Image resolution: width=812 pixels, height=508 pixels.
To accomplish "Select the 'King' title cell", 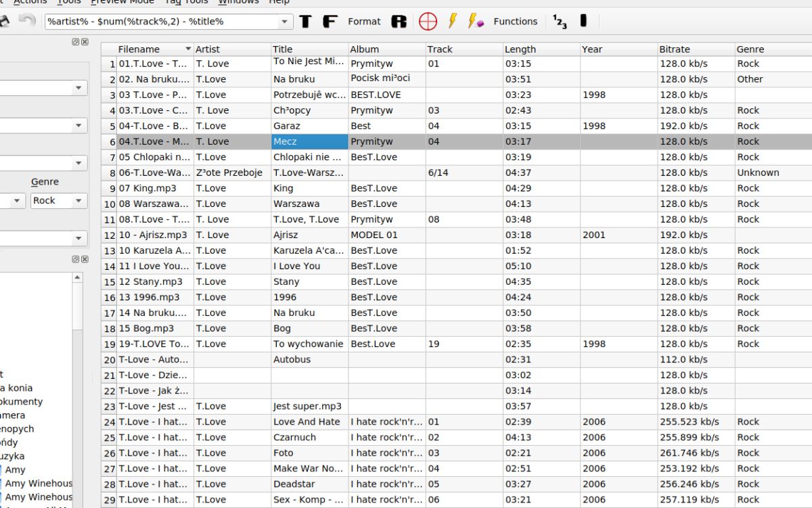I will (x=309, y=188).
